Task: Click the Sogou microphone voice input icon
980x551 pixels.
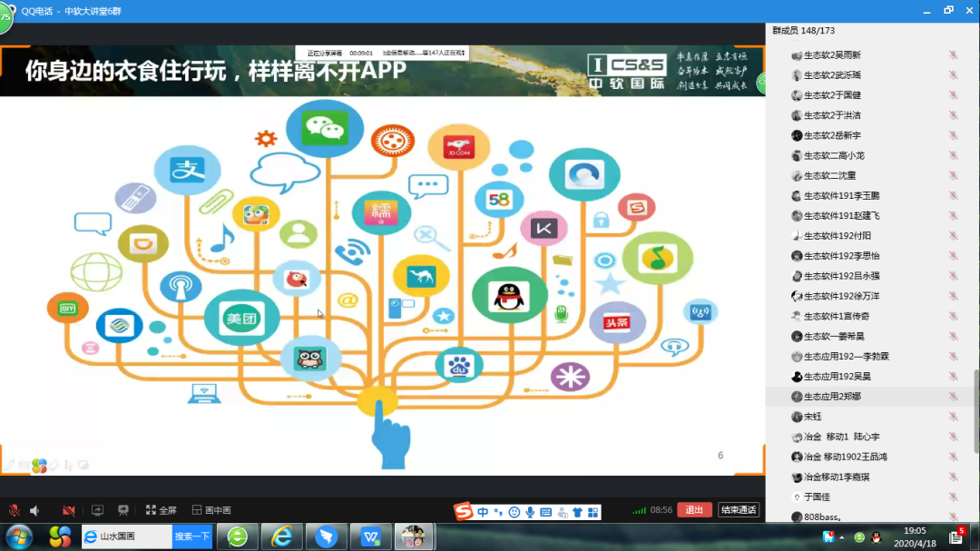Action: tap(529, 512)
